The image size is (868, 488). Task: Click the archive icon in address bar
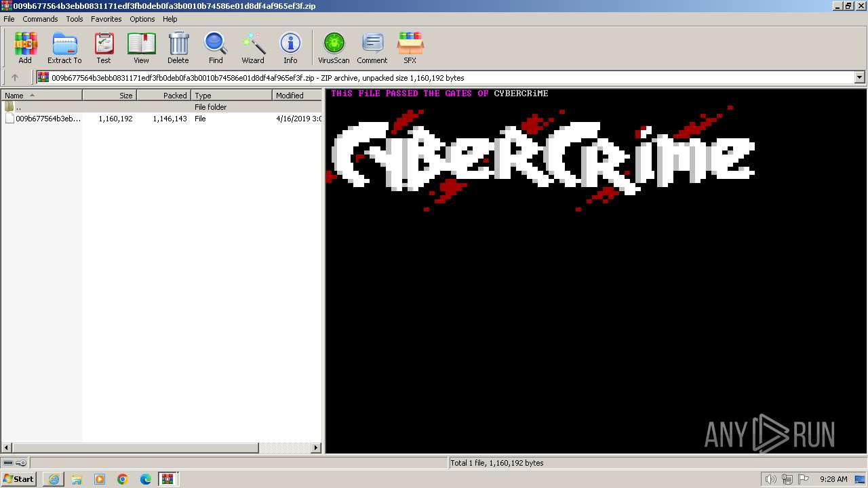pyautogui.click(x=43, y=77)
